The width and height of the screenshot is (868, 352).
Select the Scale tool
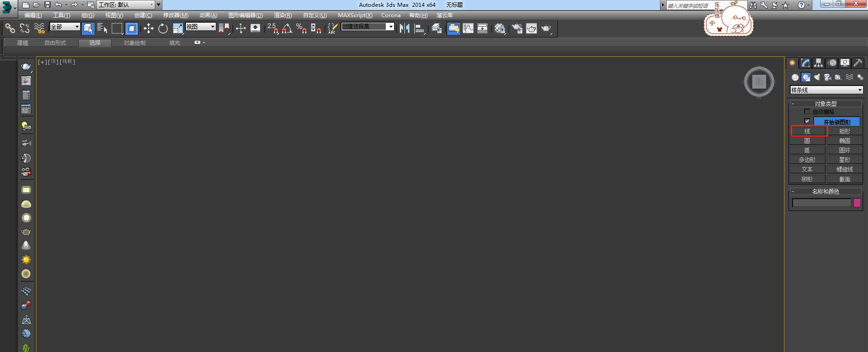(x=177, y=29)
